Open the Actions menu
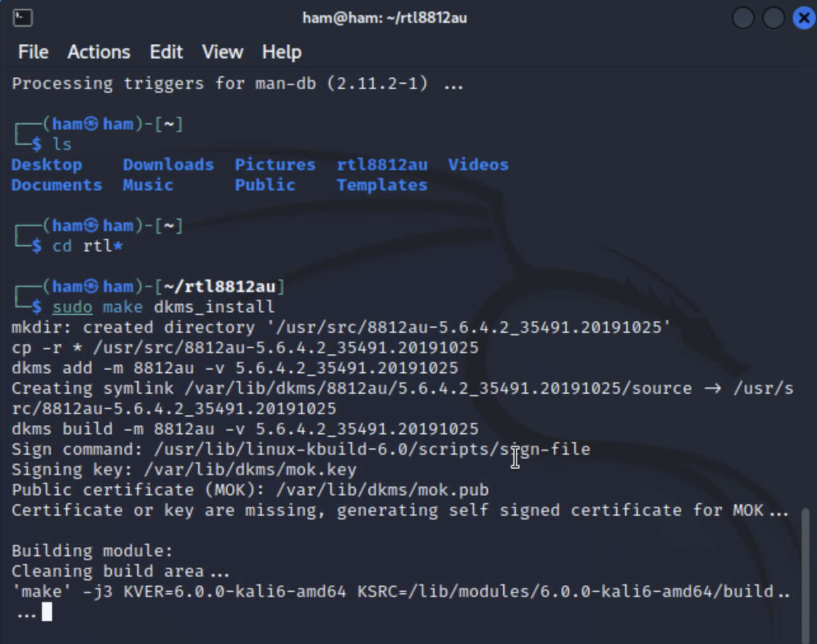The image size is (817, 644). [98, 52]
